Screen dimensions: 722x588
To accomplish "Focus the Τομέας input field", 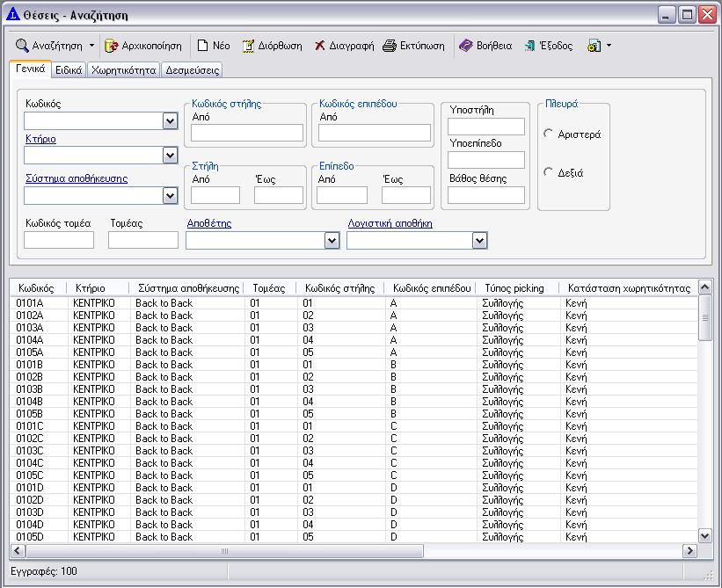I will pyautogui.click(x=143, y=240).
